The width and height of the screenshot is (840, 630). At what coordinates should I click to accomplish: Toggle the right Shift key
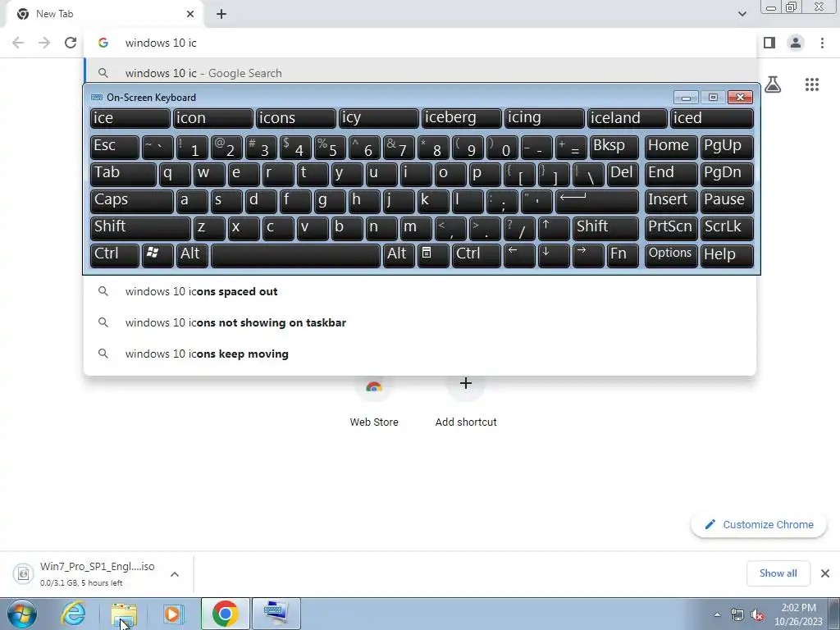(x=605, y=228)
